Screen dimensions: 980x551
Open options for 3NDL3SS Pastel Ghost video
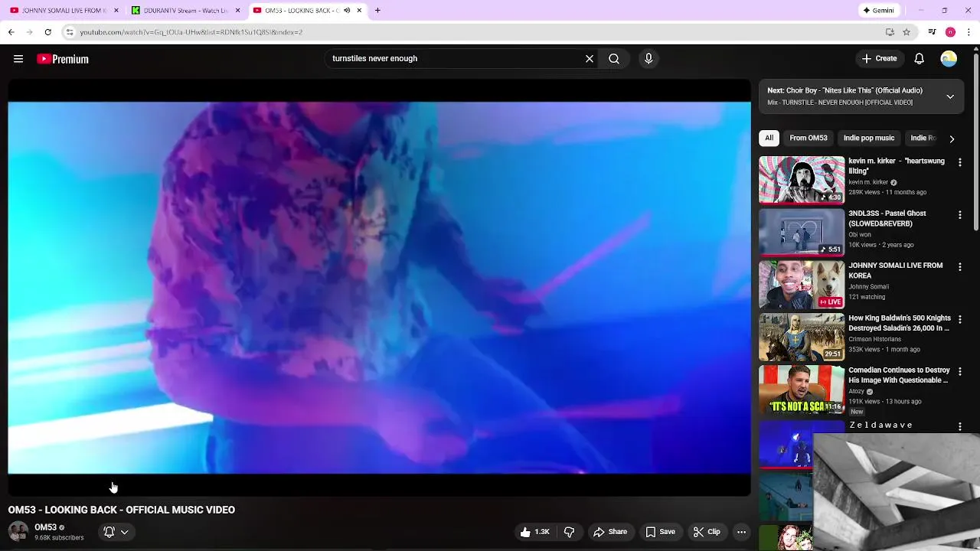click(959, 215)
